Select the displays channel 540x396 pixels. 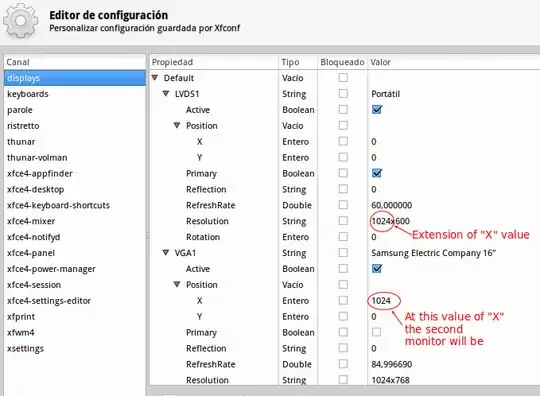click(75, 78)
